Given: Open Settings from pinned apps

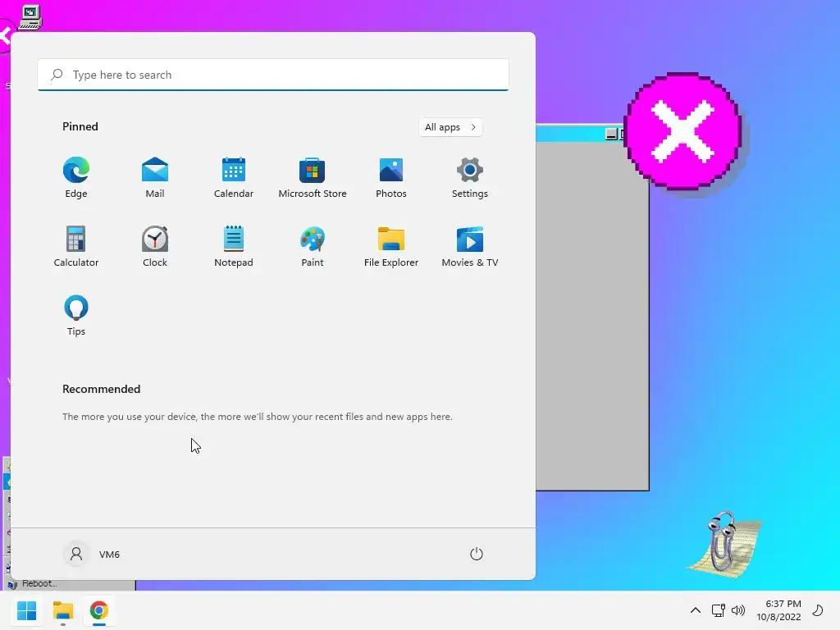Looking at the screenshot, I should coord(470,177).
